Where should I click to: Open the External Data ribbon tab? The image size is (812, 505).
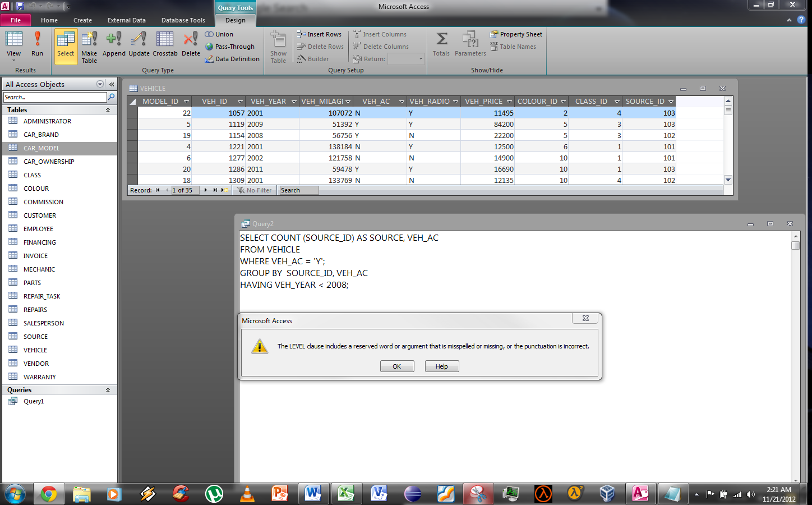click(126, 20)
